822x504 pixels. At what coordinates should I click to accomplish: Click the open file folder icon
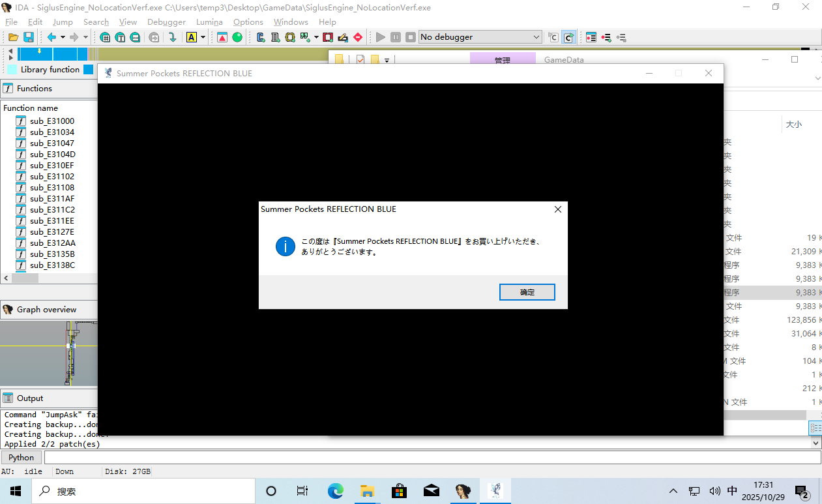pyautogui.click(x=13, y=37)
